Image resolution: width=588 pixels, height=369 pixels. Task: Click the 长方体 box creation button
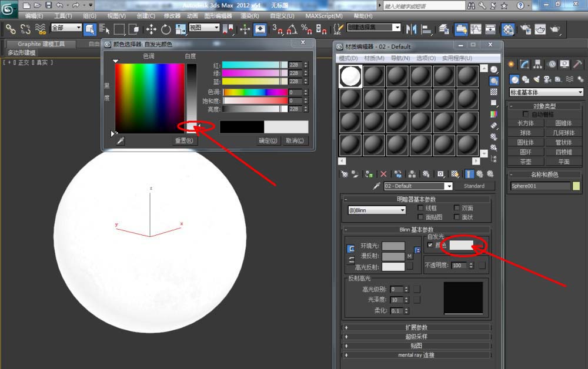pos(525,123)
